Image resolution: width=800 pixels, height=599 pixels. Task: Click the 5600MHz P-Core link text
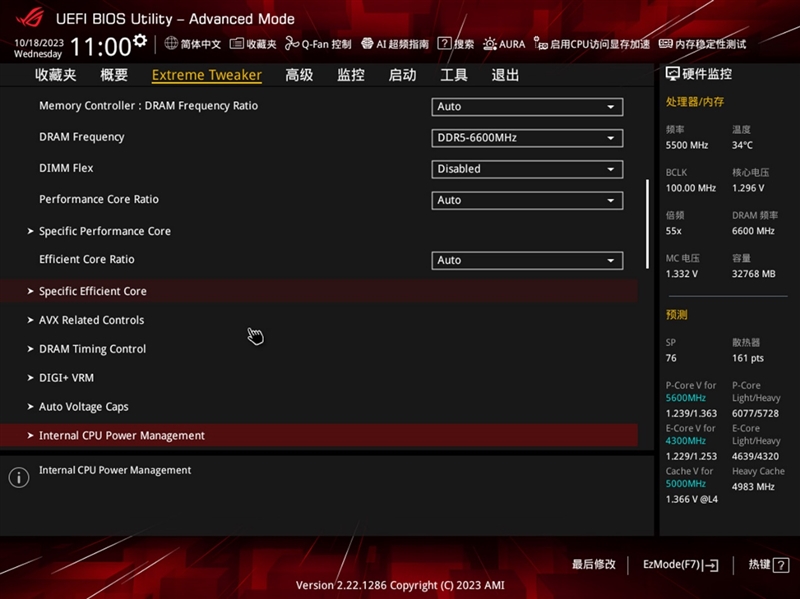[x=685, y=398]
